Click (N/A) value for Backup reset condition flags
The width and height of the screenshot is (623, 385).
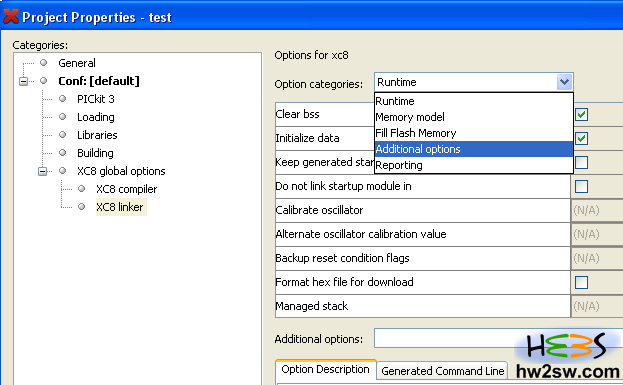(586, 258)
